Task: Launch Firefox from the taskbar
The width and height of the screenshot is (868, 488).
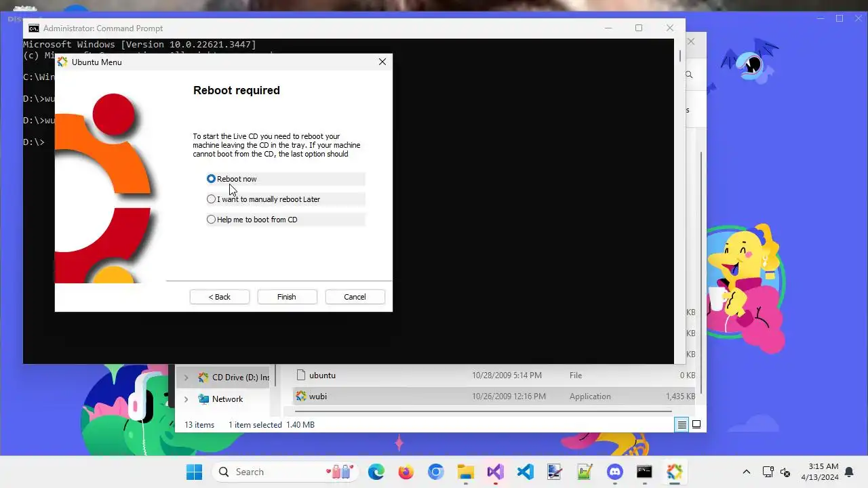Action: (x=406, y=472)
